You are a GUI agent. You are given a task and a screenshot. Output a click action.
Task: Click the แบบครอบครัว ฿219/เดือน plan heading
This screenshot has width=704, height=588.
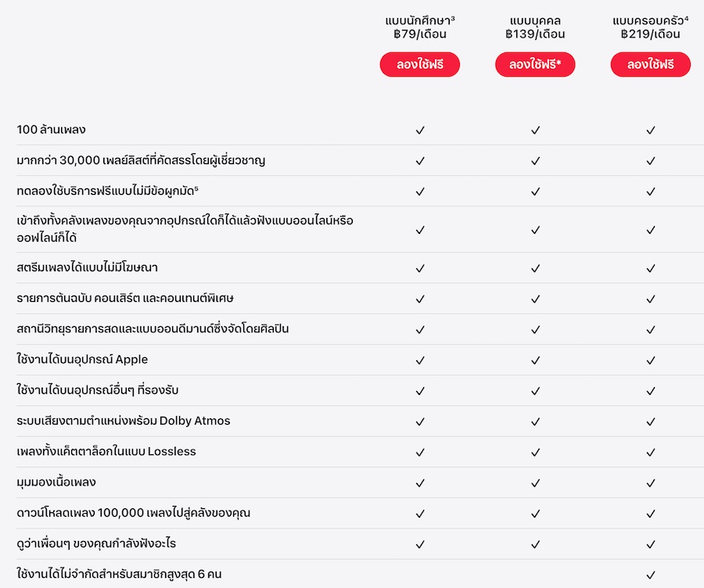[650, 27]
